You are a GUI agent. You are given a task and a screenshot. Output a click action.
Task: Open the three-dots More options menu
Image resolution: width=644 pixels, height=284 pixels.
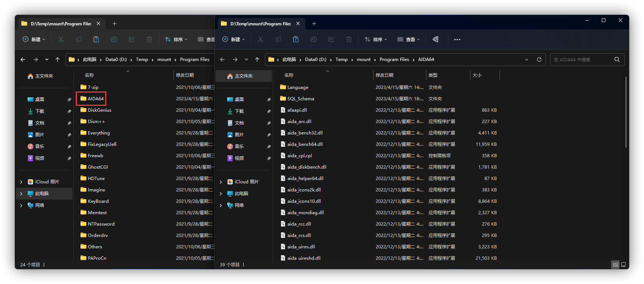457,39
